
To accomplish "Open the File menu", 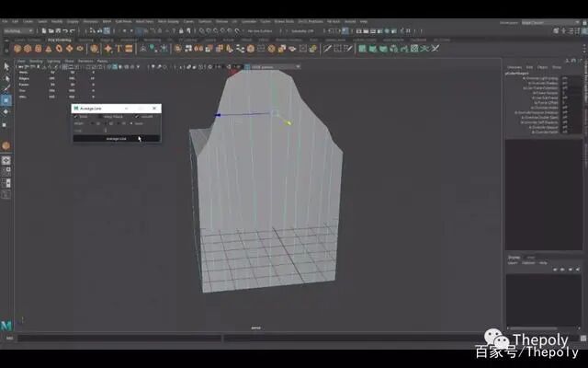I will (5, 21).
